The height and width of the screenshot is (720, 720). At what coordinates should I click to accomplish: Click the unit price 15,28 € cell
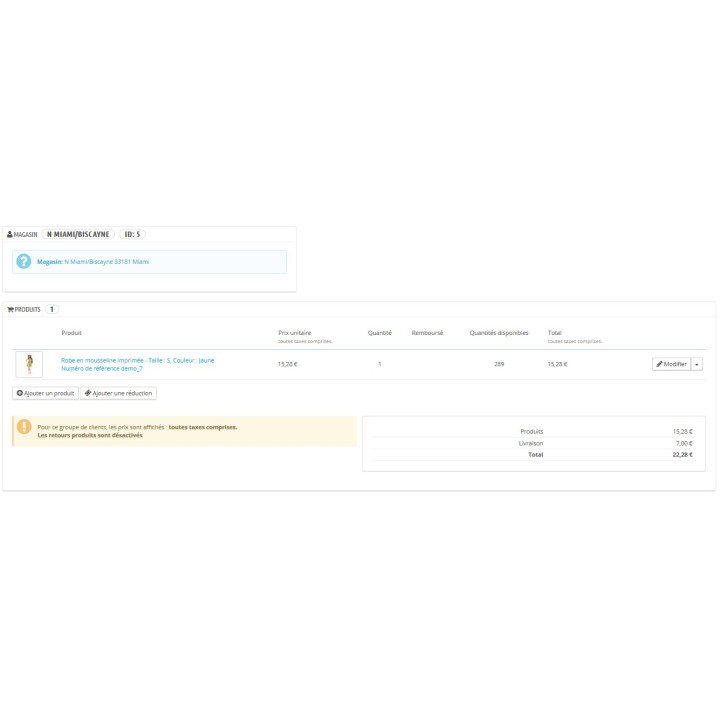coord(288,364)
